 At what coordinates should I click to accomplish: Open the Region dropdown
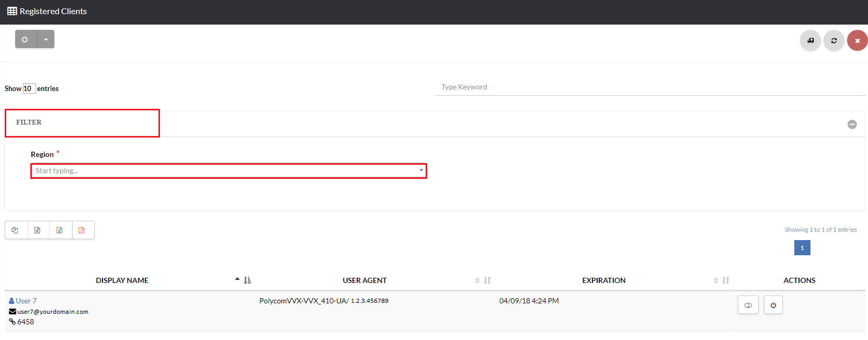click(x=229, y=171)
